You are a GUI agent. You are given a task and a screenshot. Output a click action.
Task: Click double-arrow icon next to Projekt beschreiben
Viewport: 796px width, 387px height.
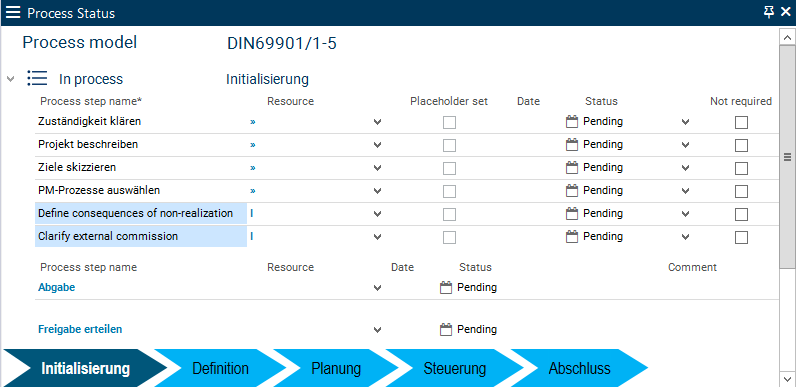click(x=253, y=145)
